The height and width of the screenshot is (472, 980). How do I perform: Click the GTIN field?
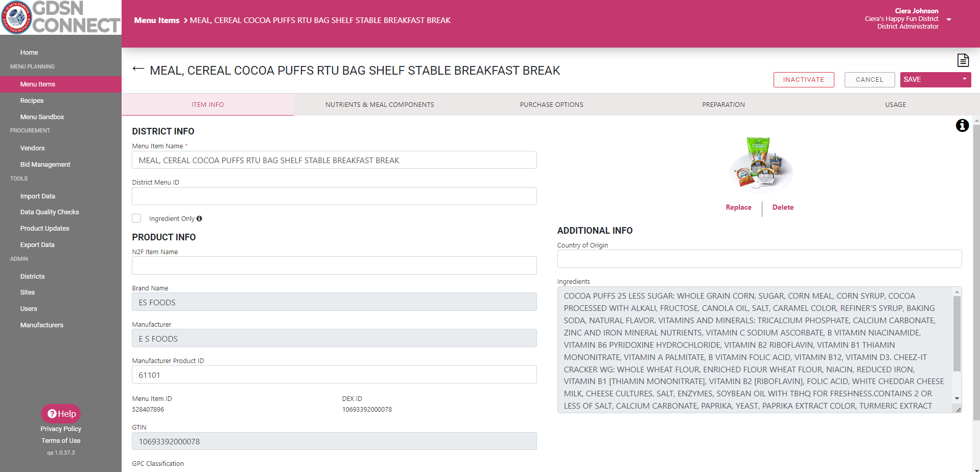point(334,441)
